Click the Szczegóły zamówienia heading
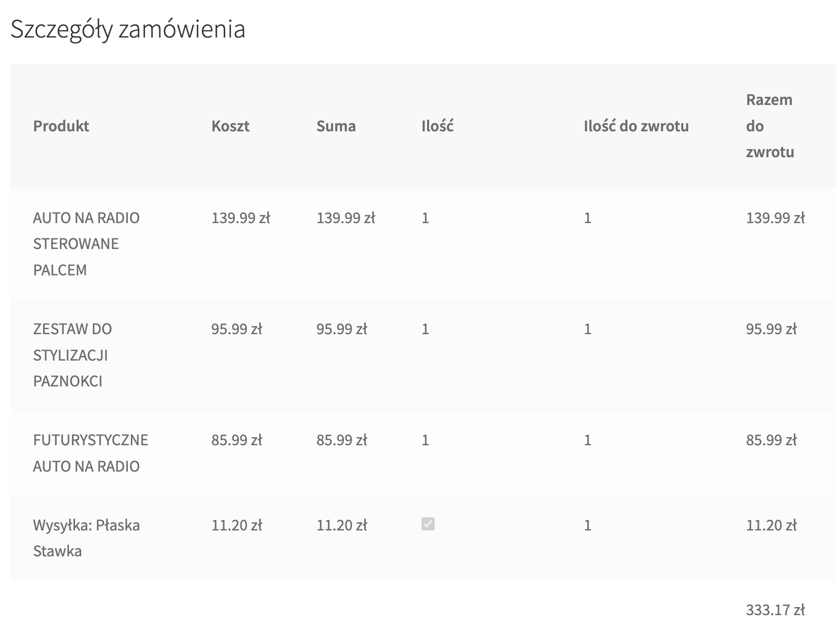 tap(128, 29)
